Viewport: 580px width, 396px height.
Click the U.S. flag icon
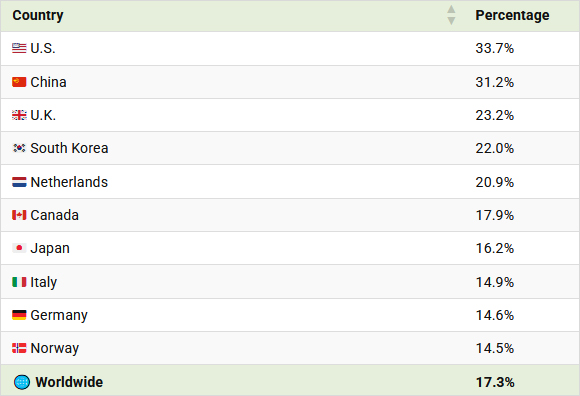(19, 48)
